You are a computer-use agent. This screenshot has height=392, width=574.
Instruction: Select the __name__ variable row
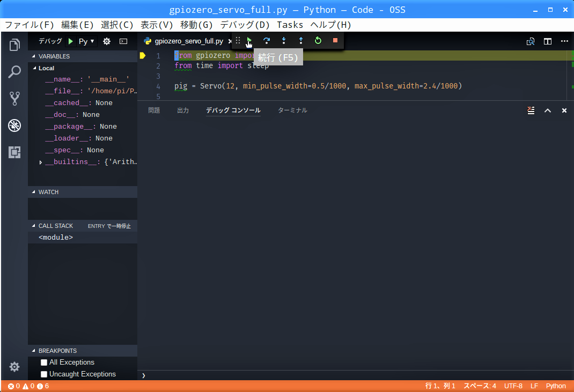pos(83,79)
